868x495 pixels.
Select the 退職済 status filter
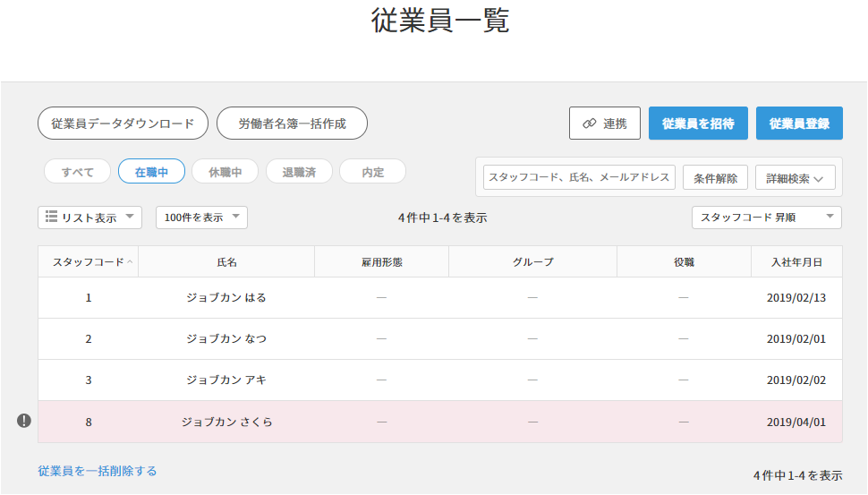click(x=299, y=171)
